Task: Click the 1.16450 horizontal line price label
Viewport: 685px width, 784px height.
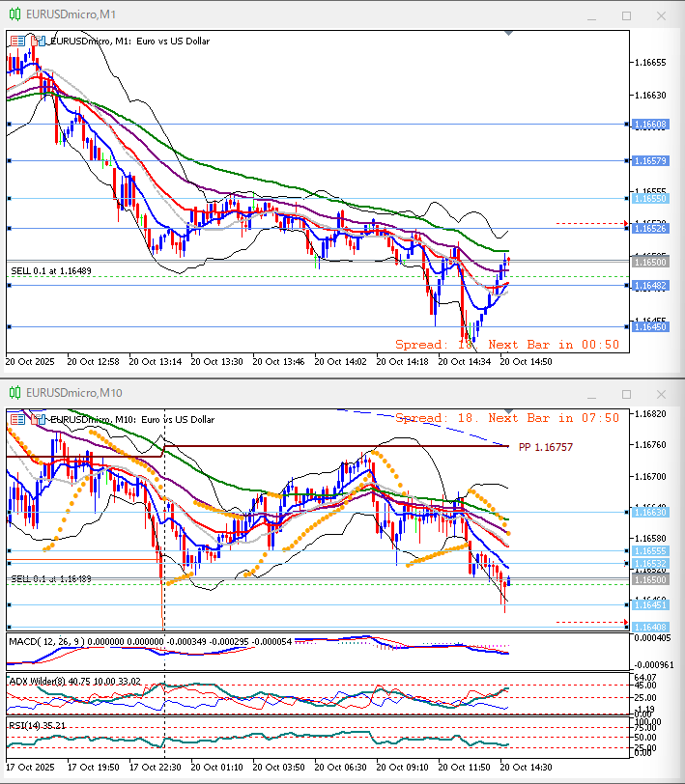Action: tap(648, 327)
